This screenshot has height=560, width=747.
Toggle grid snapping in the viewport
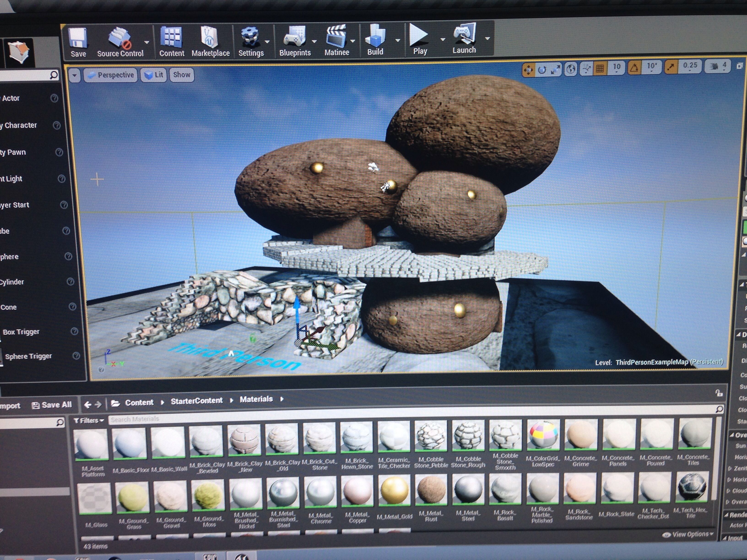600,69
